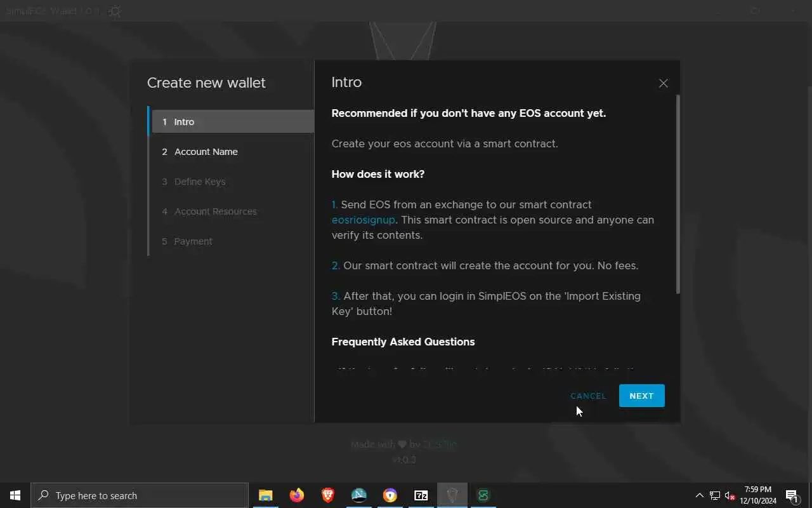Open the notification center icon
Screen dimensions: 812x508
[x=792, y=495]
